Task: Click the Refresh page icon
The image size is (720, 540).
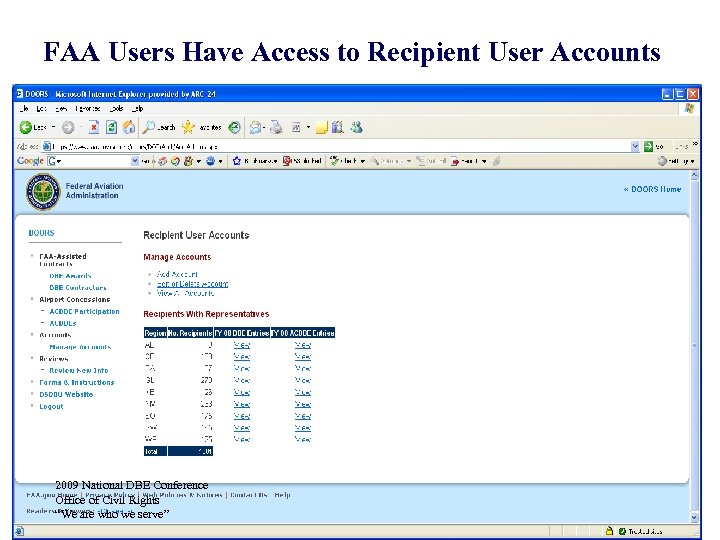Action: click(x=111, y=127)
